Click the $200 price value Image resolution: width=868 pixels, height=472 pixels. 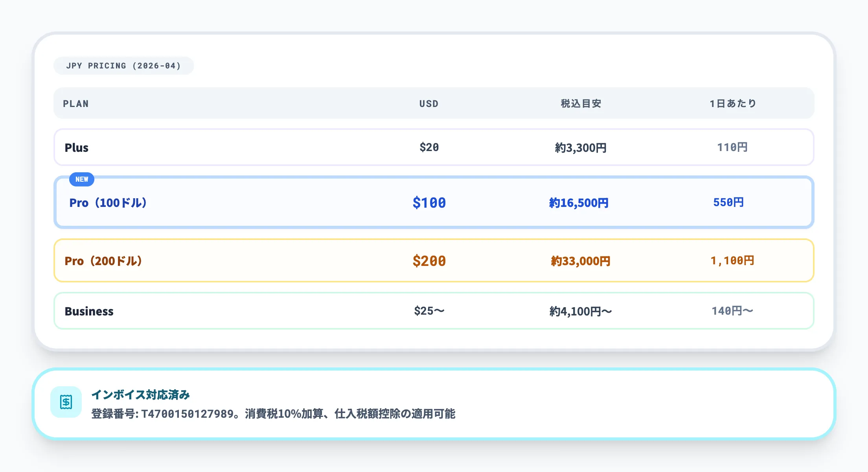(x=429, y=261)
